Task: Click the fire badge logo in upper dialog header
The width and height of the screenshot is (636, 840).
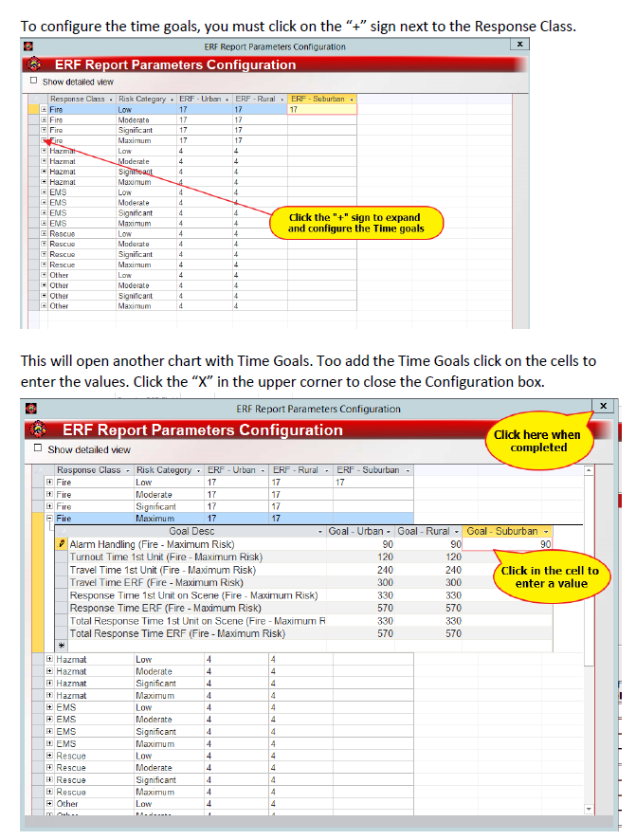Action: tap(35, 64)
